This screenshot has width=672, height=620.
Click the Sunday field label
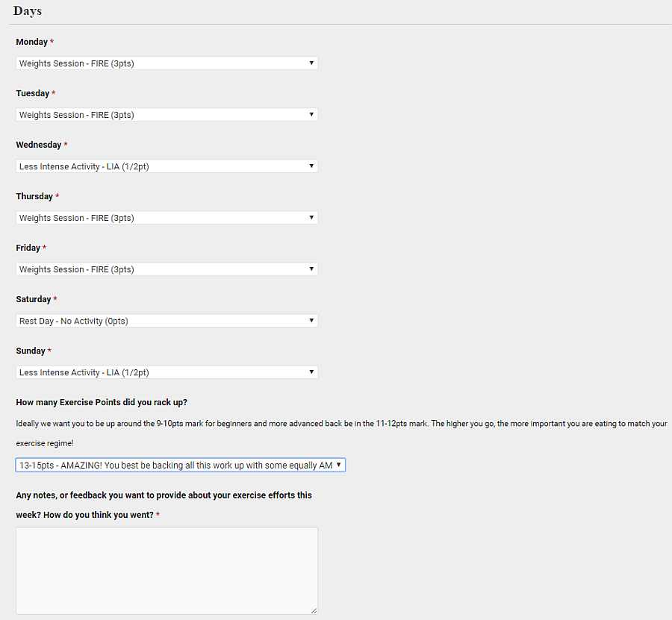pyautogui.click(x=31, y=351)
